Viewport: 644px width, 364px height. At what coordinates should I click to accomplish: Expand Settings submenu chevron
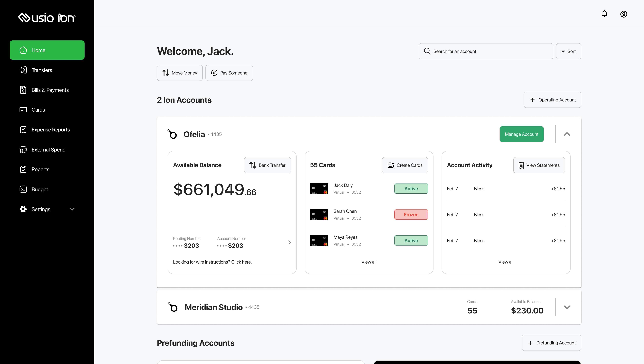click(72, 209)
